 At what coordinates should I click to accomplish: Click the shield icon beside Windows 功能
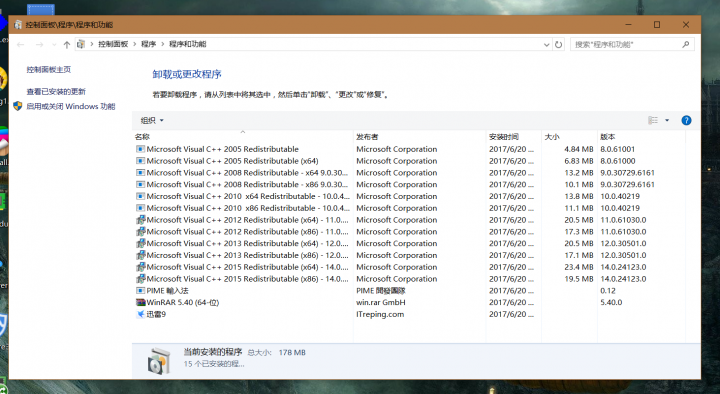pyautogui.click(x=17, y=106)
